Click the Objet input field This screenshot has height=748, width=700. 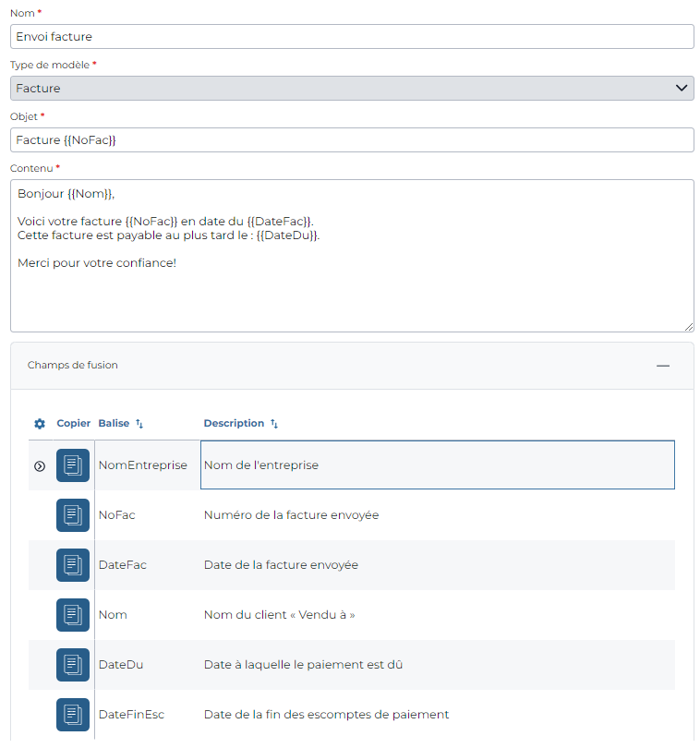[x=352, y=140]
